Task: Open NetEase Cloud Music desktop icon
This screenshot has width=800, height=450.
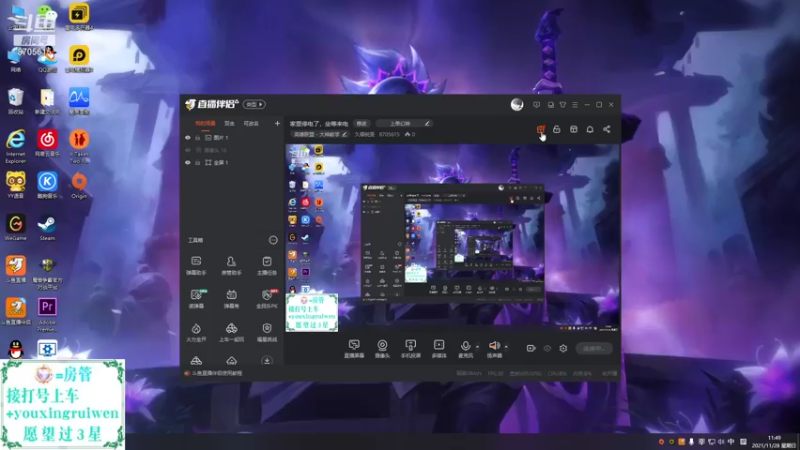Action: click(x=47, y=144)
